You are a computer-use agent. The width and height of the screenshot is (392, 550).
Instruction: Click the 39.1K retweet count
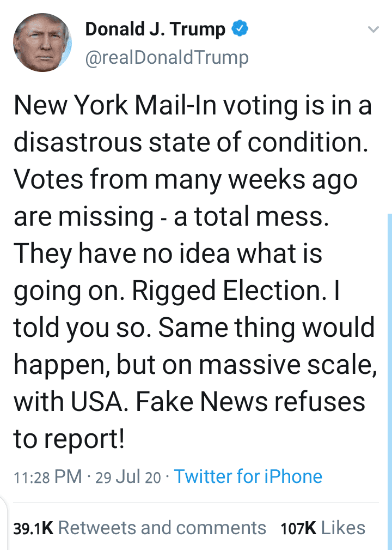click(x=33, y=528)
